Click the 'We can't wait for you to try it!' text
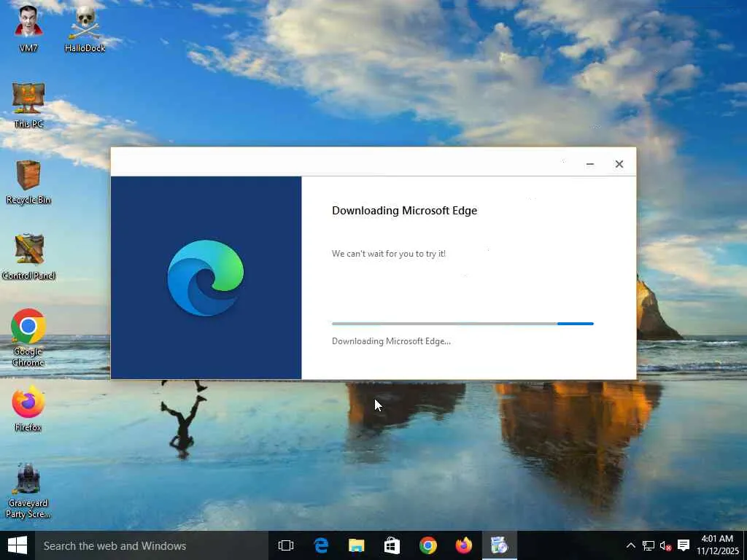Viewport: 747px width, 560px height. point(389,254)
